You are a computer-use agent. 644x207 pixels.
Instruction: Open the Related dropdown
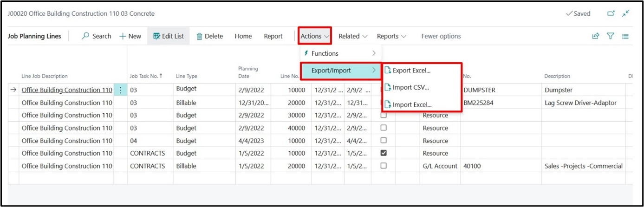tap(352, 36)
